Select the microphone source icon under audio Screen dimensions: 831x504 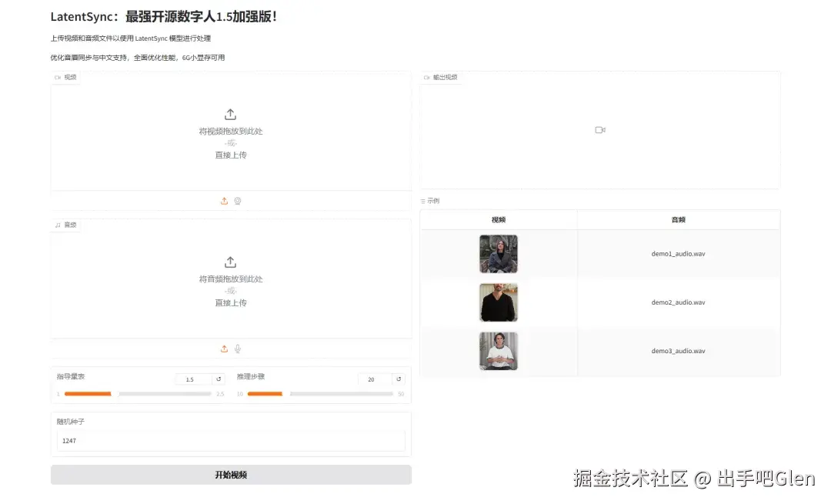pos(238,349)
